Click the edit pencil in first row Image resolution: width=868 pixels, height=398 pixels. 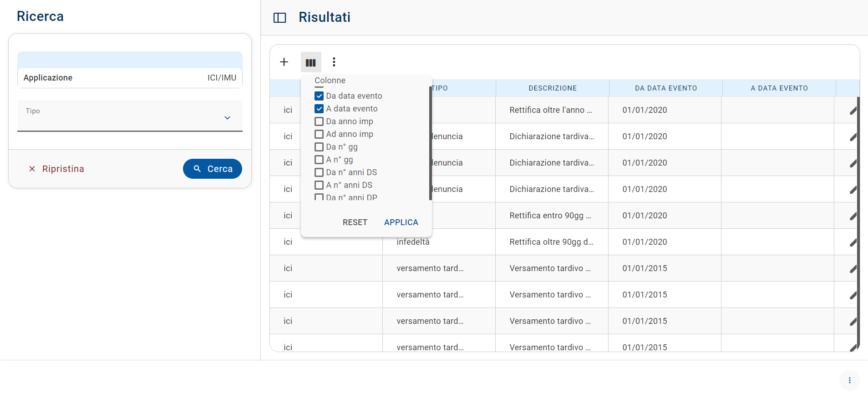853,111
